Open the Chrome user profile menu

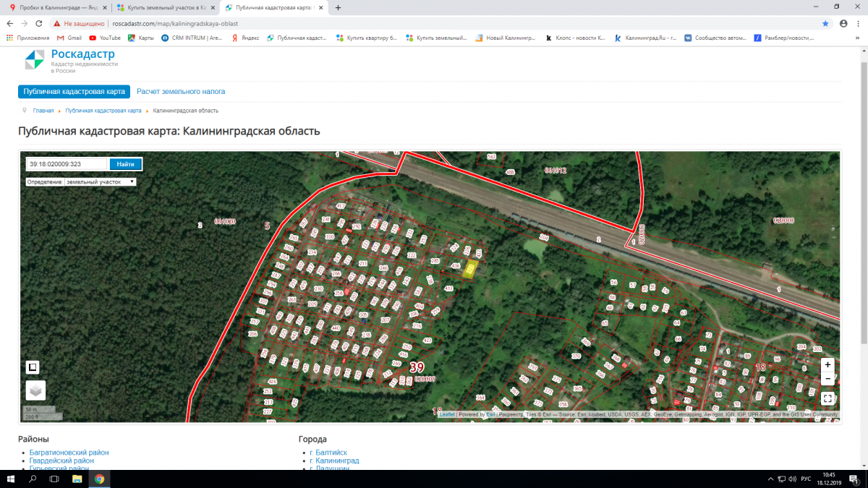(x=843, y=23)
